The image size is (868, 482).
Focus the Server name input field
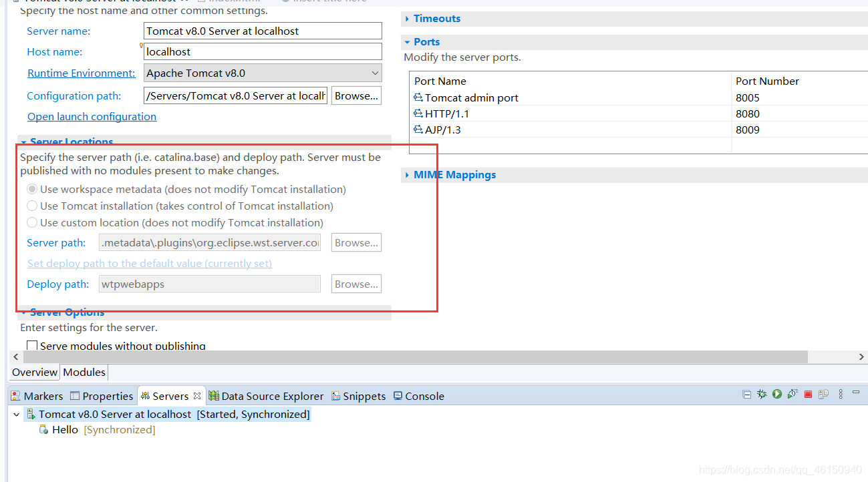(x=263, y=31)
